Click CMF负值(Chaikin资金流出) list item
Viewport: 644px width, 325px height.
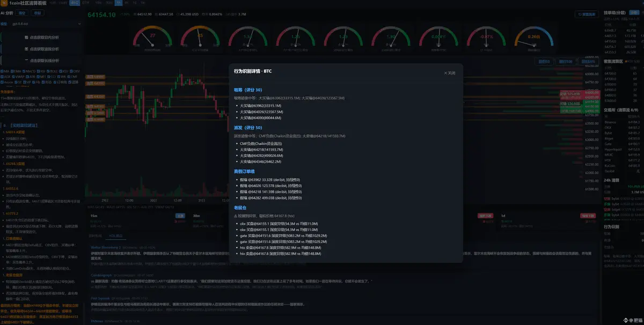click(x=261, y=143)
